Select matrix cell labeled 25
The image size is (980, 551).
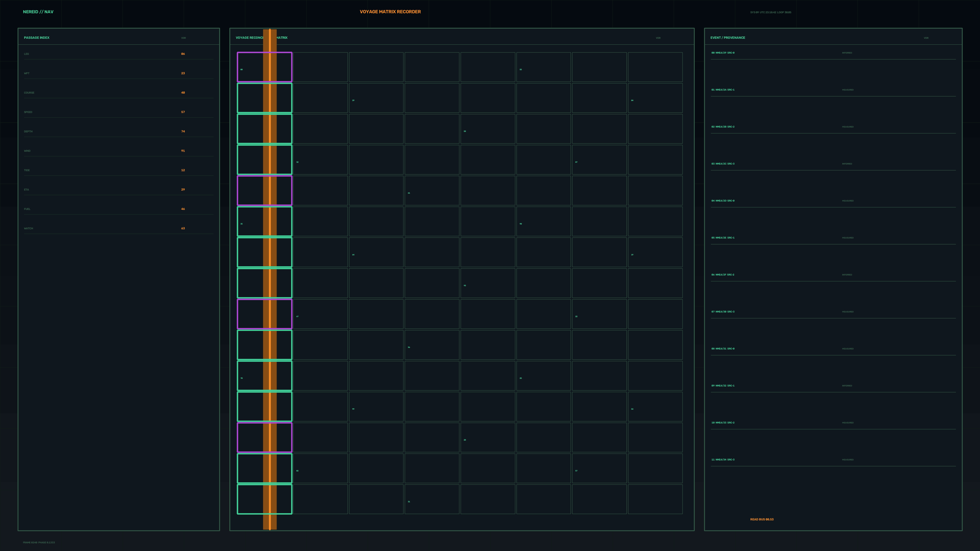(543, 376)
